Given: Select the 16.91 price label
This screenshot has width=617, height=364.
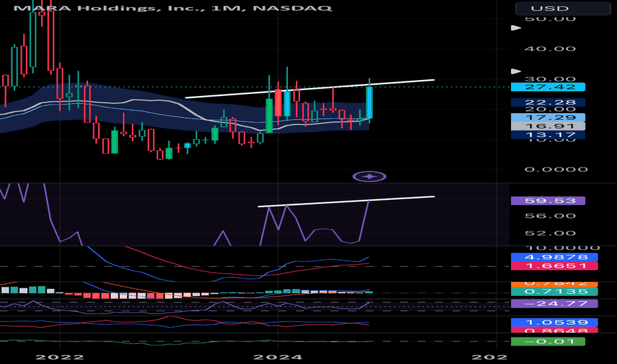Looking at the screenshot, I should coord(547,126).
